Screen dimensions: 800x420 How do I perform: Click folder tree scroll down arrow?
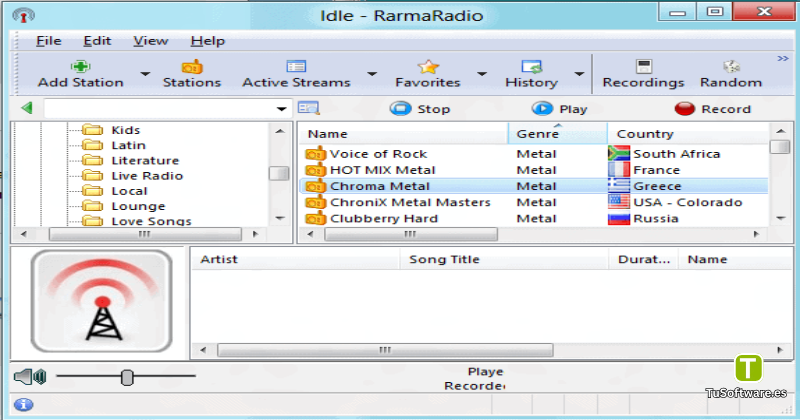280,218
